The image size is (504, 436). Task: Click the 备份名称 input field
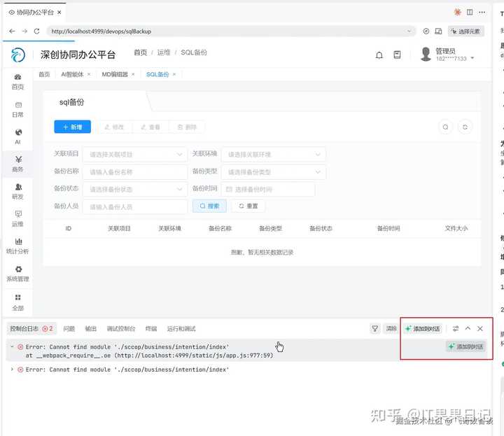[x=135, y=172]
